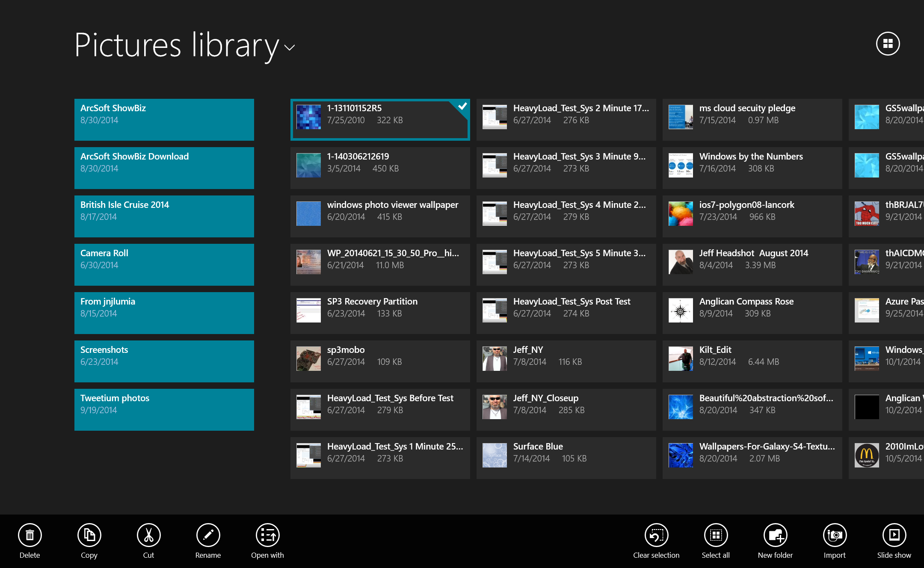The width and height of the screenshot is (924, 568).
Task: Click the Copy icon in app bar
Action: coord(89,535)
